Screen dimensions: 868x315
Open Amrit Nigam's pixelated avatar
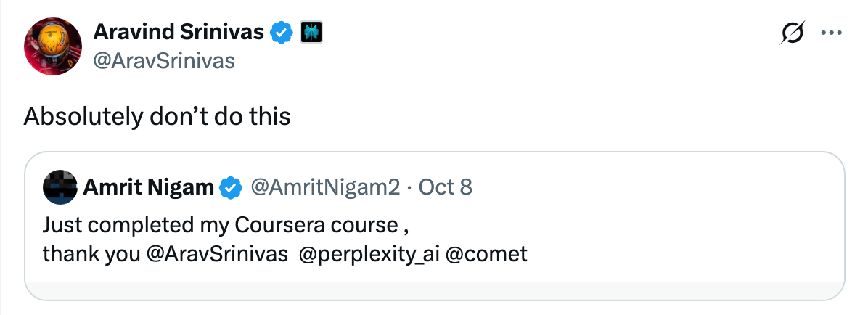pos(60,187)
